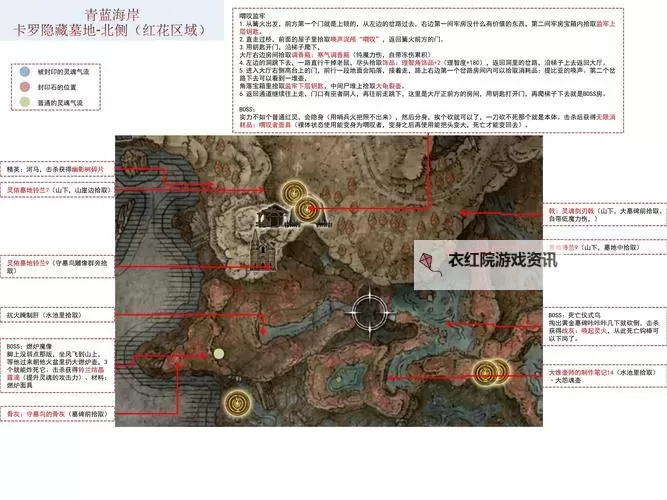The image size is (667, 500).
Task: Click the front grace icon of the overlapping lower-right pair
Action: (x=485, y=372)
